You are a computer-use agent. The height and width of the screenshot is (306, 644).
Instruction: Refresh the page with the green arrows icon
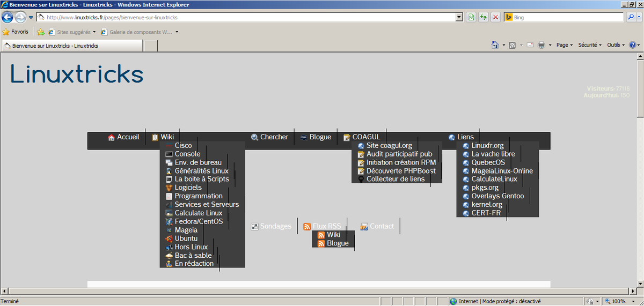click(483, 17)
